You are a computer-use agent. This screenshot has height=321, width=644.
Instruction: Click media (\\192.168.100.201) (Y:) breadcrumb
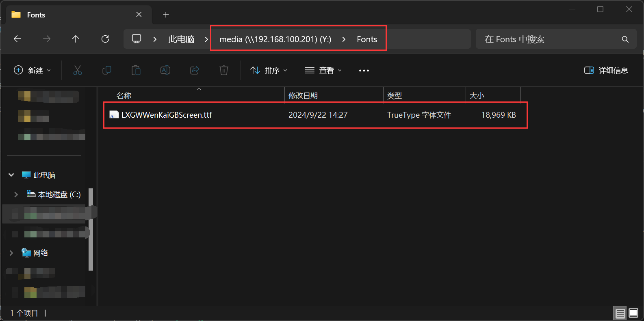point(275,39)
